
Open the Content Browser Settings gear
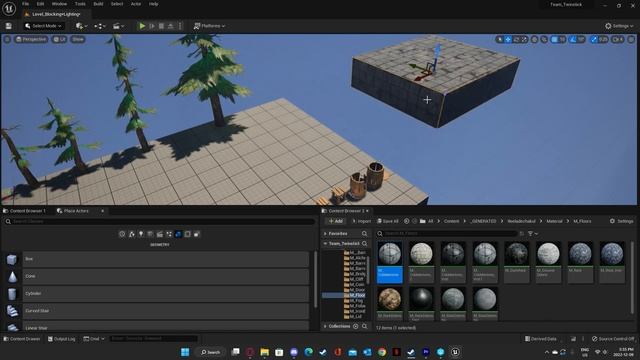click(622, 221)
